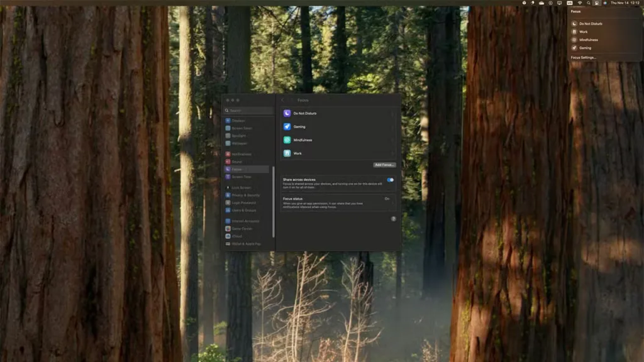Open Do Not Disturb focus in Settings list
Screen dimensions: 644x362
coord(338,113)
